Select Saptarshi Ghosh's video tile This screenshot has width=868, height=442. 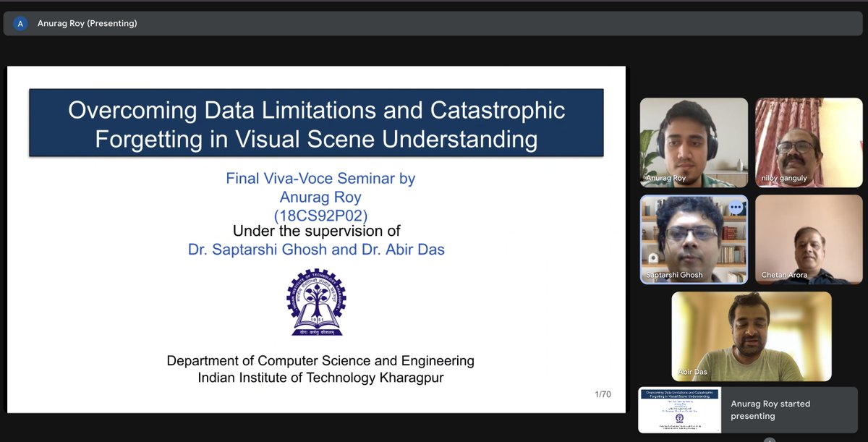pos(694,239)
